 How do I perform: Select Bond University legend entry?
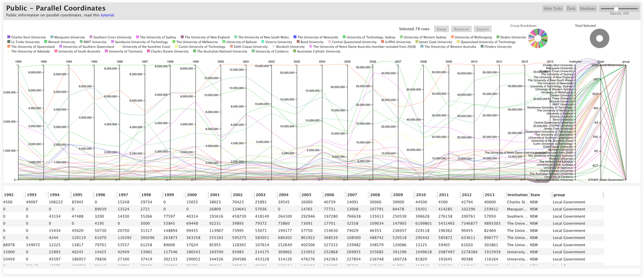pyautogui.click(x=310, y=42)
